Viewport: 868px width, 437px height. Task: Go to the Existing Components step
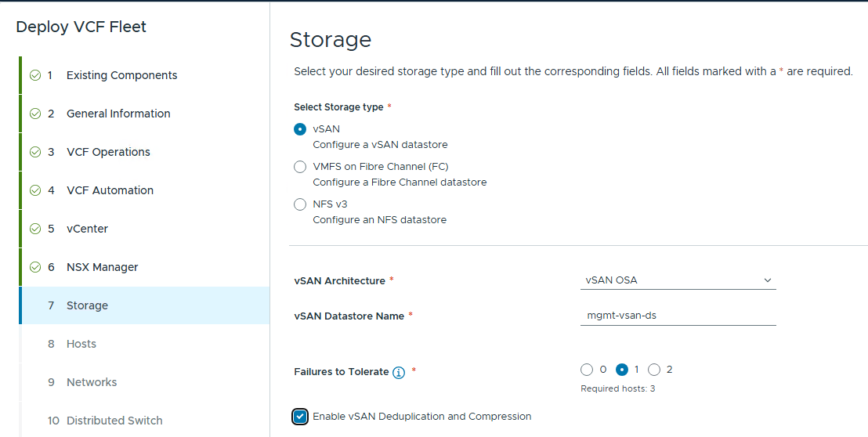pos(121,76)
